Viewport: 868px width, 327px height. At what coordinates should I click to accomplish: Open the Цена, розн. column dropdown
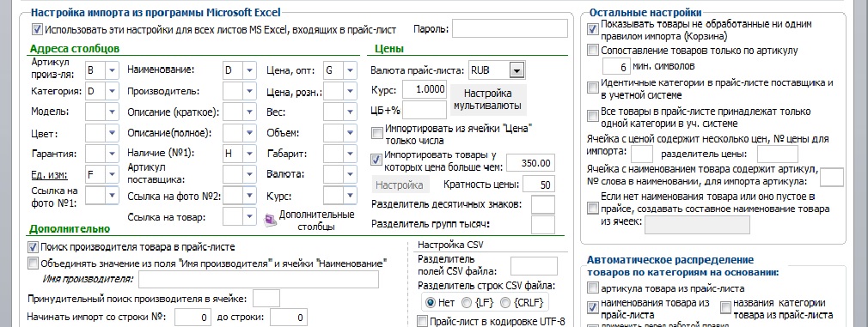[351, 91]
